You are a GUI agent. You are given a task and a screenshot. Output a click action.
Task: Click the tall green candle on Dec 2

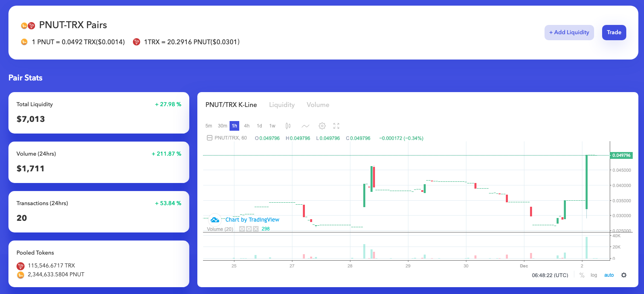click(x=586, y=182)
